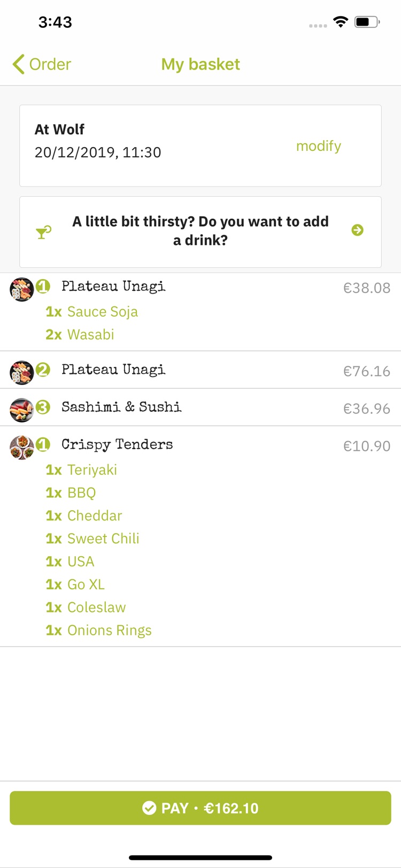The image size is (401, 868).
Task: Tap the Go XL option
Action: pos(75,585)
